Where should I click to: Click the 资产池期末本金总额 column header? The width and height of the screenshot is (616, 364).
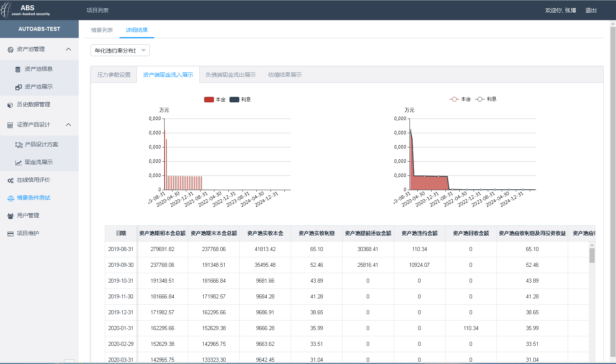pos(214,234)
